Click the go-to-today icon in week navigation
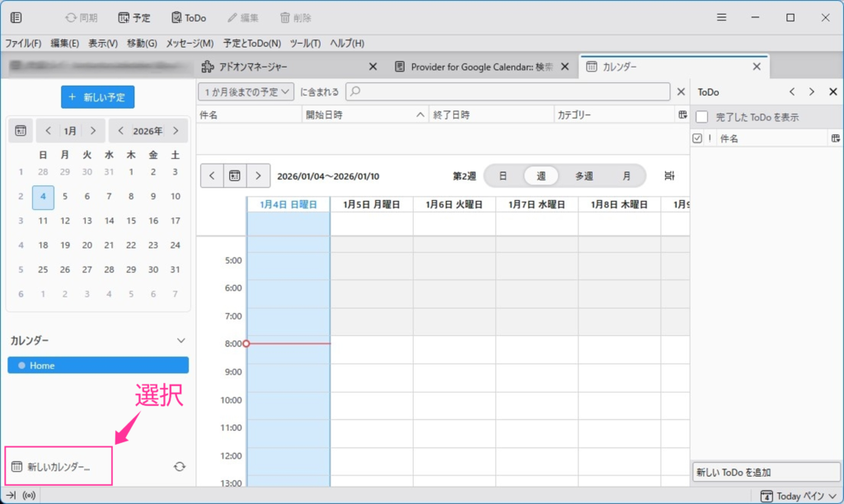844x504 pixels. (235, 175)
